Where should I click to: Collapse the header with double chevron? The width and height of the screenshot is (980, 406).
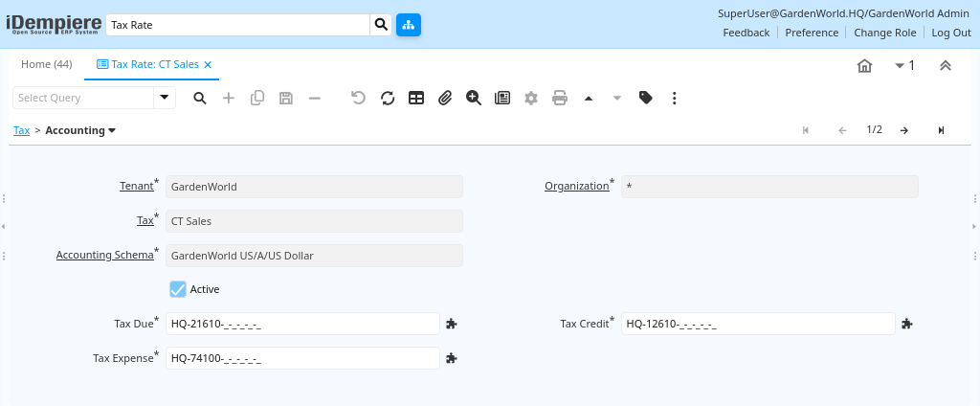(946, 66)
